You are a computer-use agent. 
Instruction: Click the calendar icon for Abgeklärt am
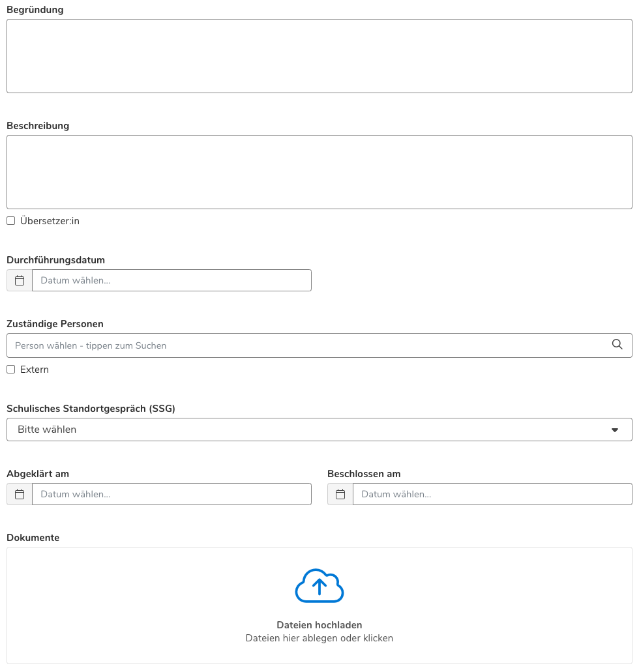pyautogui.click(x=20, y=494)
